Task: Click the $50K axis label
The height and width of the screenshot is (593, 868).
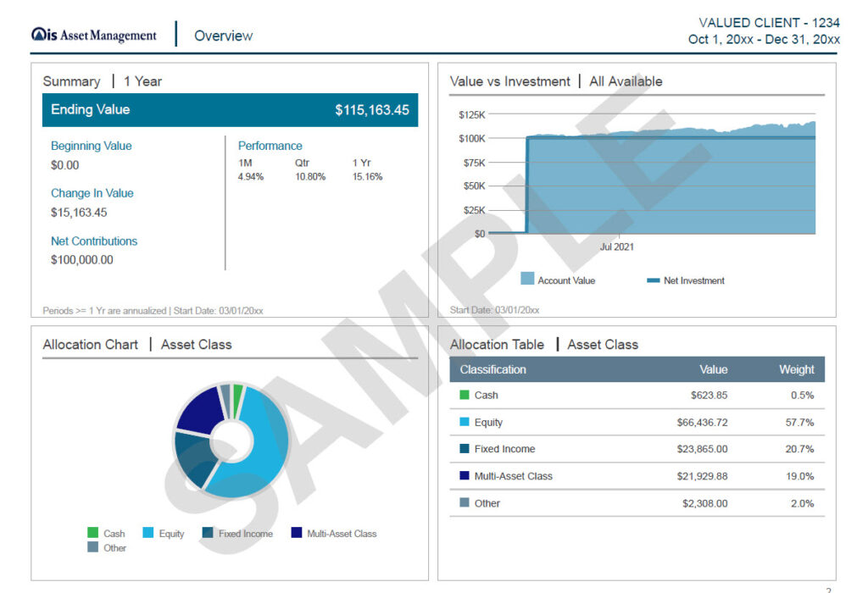Action: click(x=474, y=186)
